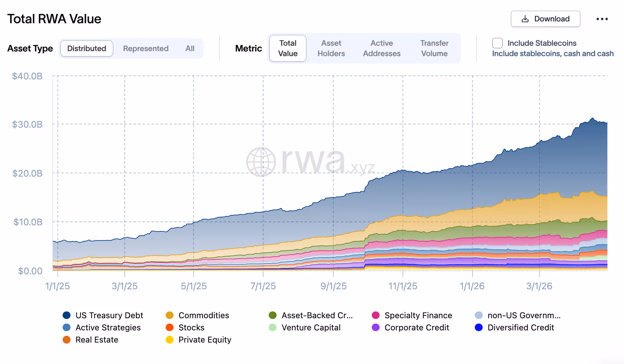Open the three-dot more options menu
The width and height of the screenshot is (624, 364).
pos(602,19)
